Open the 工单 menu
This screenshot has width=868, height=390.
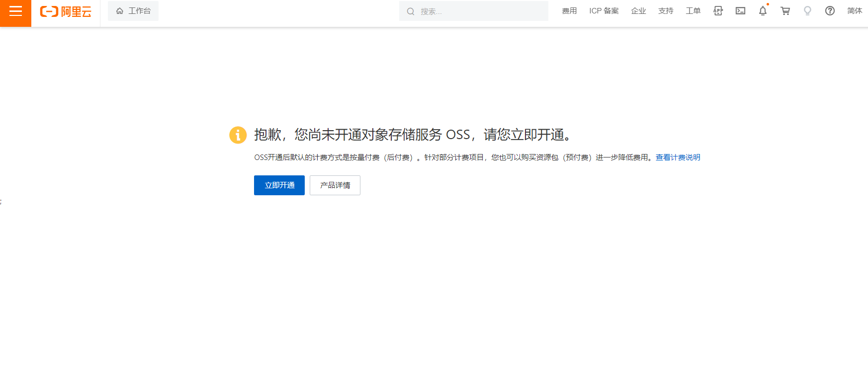point(693,11)
